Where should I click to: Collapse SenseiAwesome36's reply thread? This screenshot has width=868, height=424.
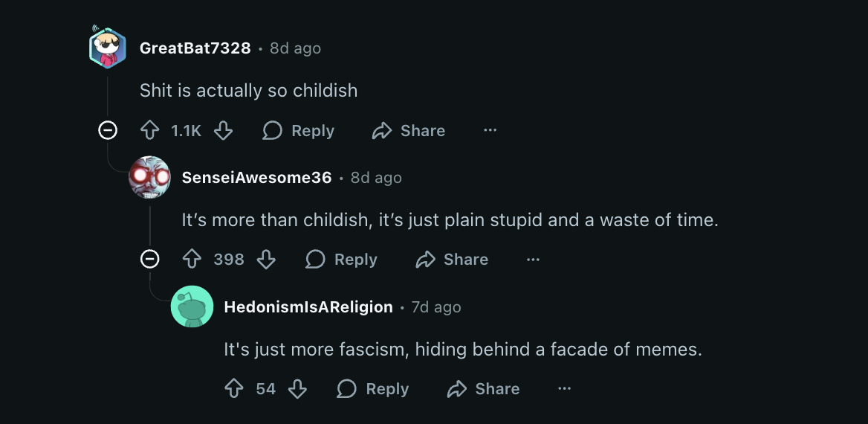click(x=150, y=260)
